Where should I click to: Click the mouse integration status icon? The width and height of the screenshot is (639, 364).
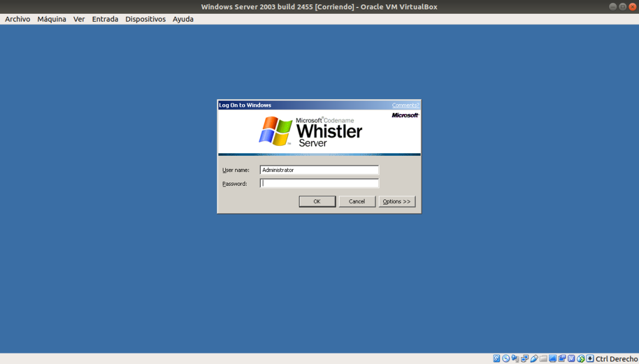tap(581, 359)
